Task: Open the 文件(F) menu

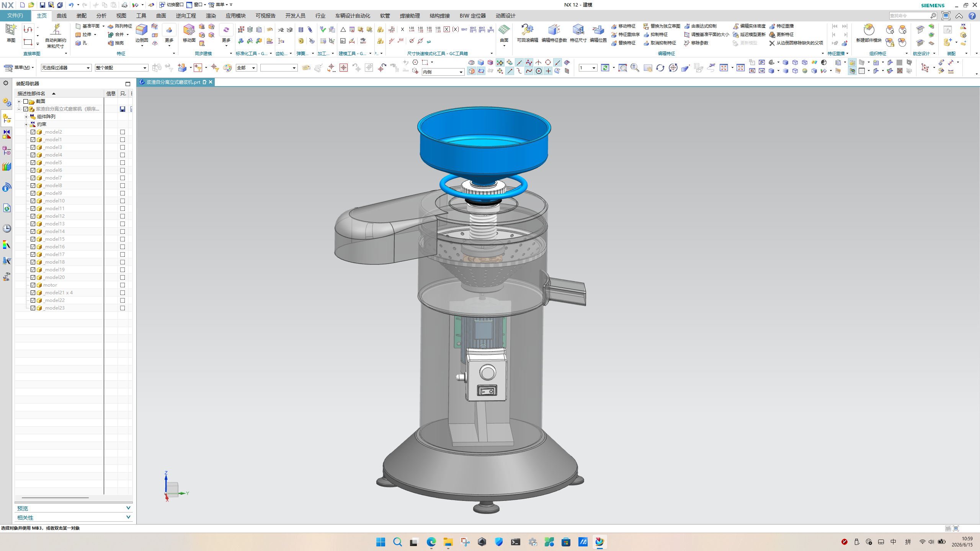Action: tap(15, 16)
